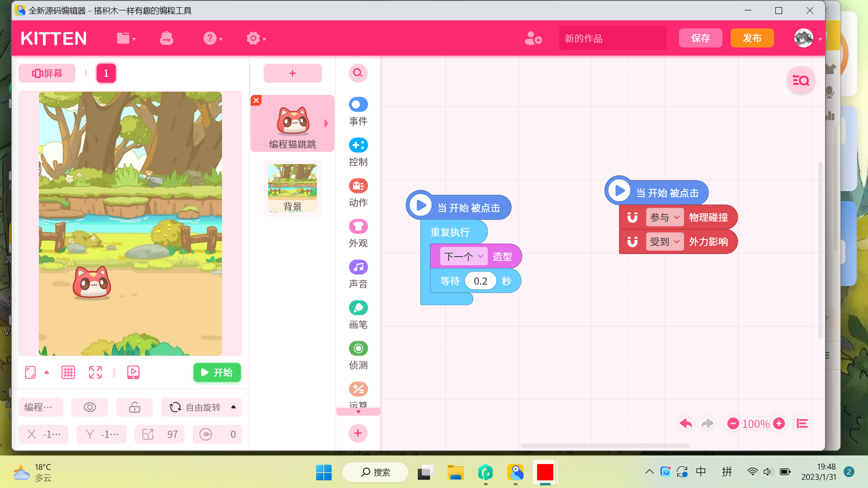Select the 动作 block category
This screenshot has height=488, width=868.
[x=358, y=193]
